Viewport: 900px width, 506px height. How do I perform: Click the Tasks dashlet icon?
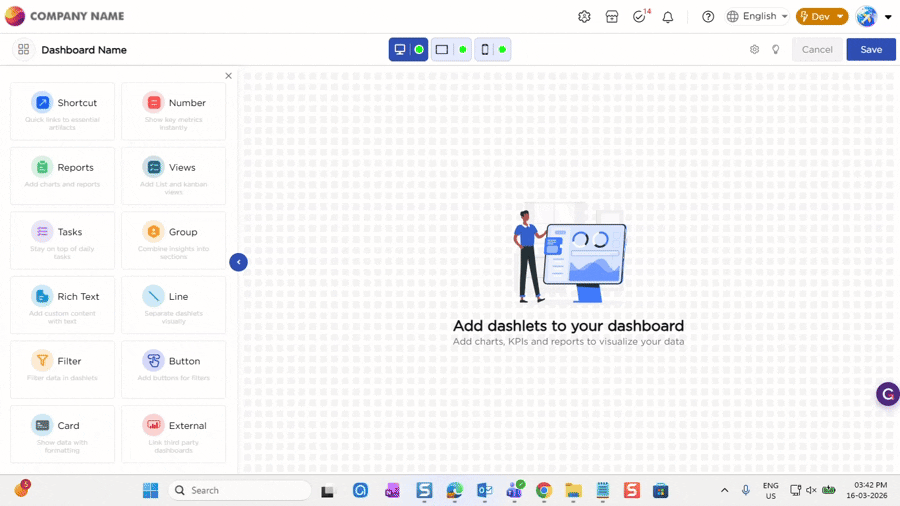point(42,232)
